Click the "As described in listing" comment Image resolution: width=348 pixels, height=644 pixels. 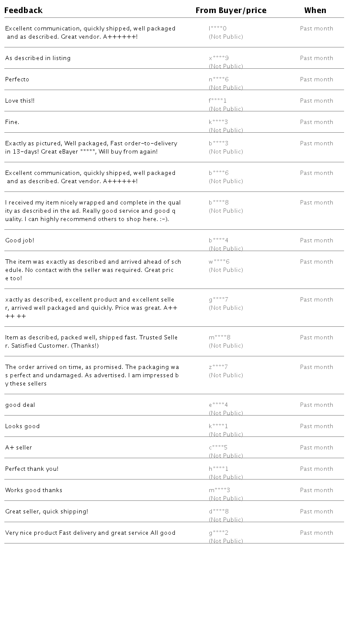(38, 58)
